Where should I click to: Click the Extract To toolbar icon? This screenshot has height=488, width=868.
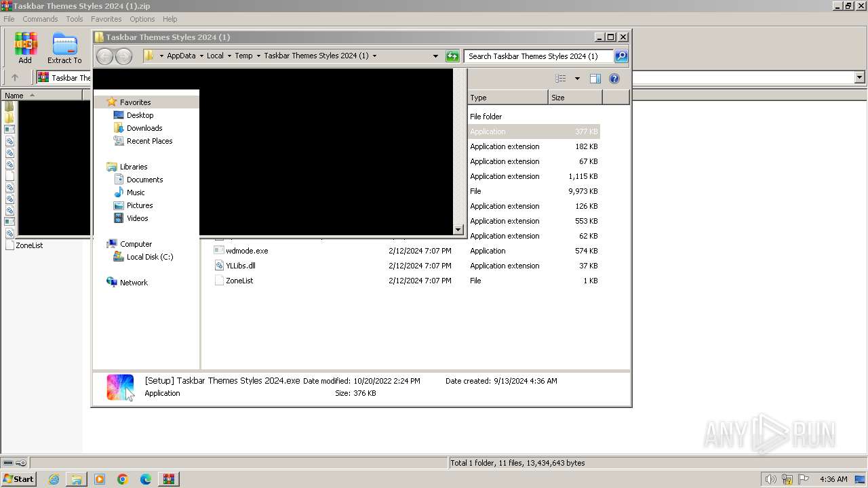click(x=64, y=47)
